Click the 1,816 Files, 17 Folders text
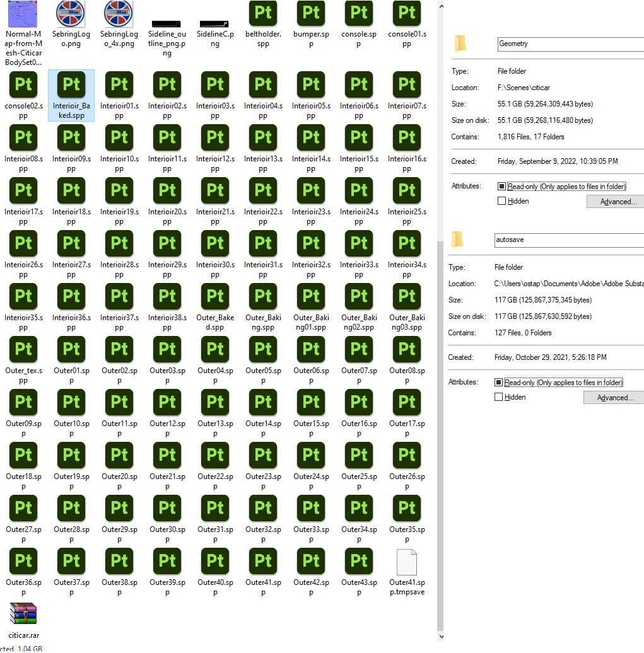 [x=530, y=137]
